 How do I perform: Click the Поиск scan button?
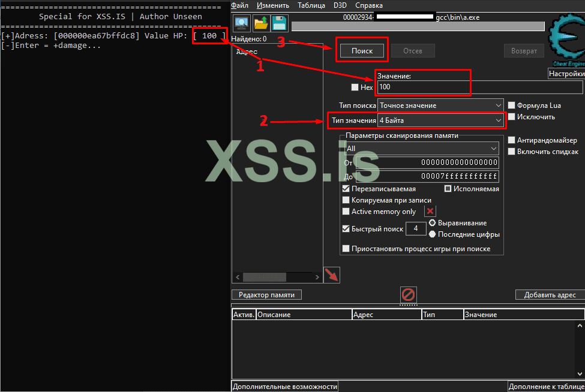pyautogui.click(x=362, y=51)
